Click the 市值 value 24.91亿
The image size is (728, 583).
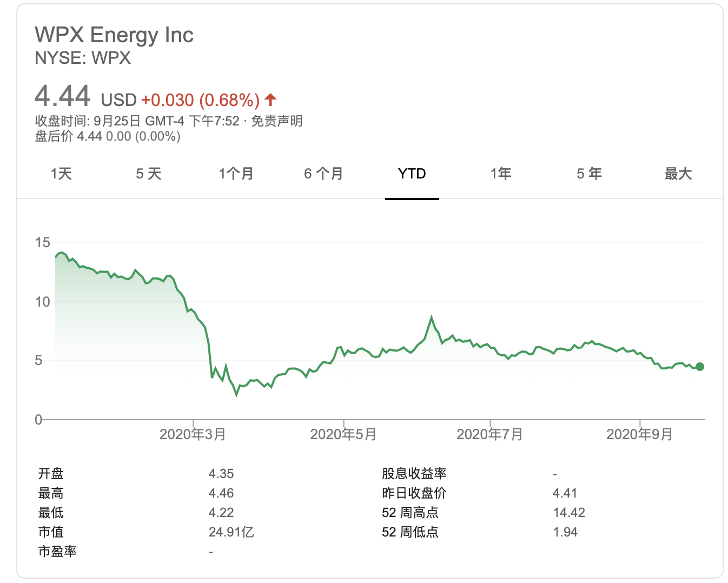[x=231, y=532]
